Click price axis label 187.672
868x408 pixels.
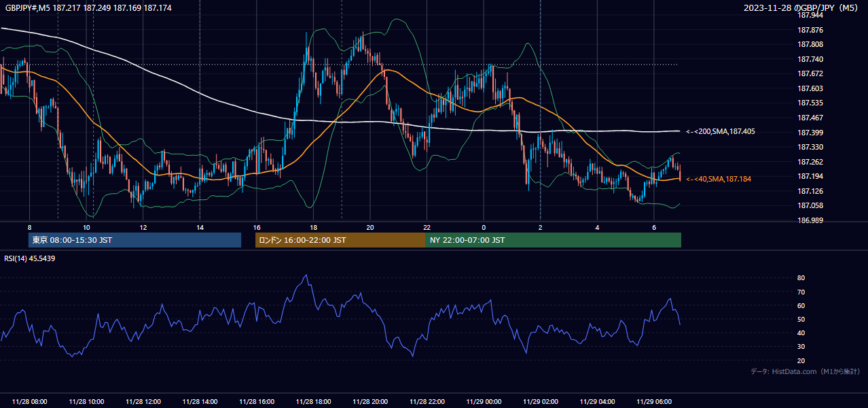[x=810, y=73]
